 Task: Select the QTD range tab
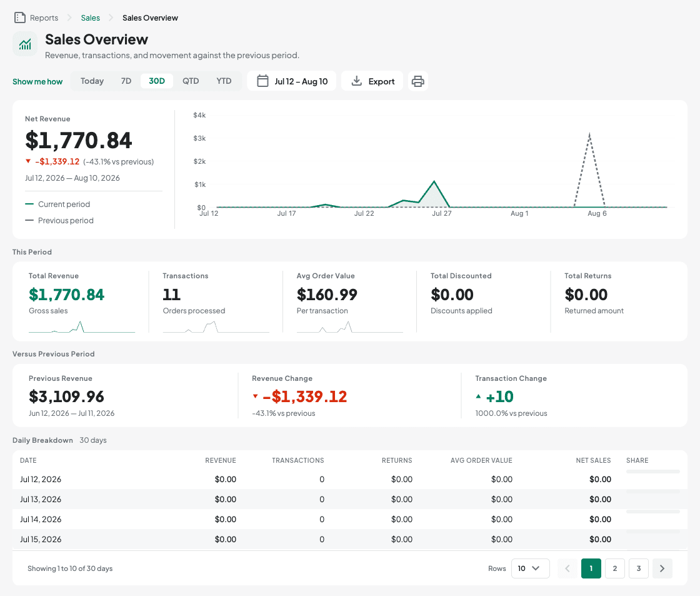pos(191,81)
